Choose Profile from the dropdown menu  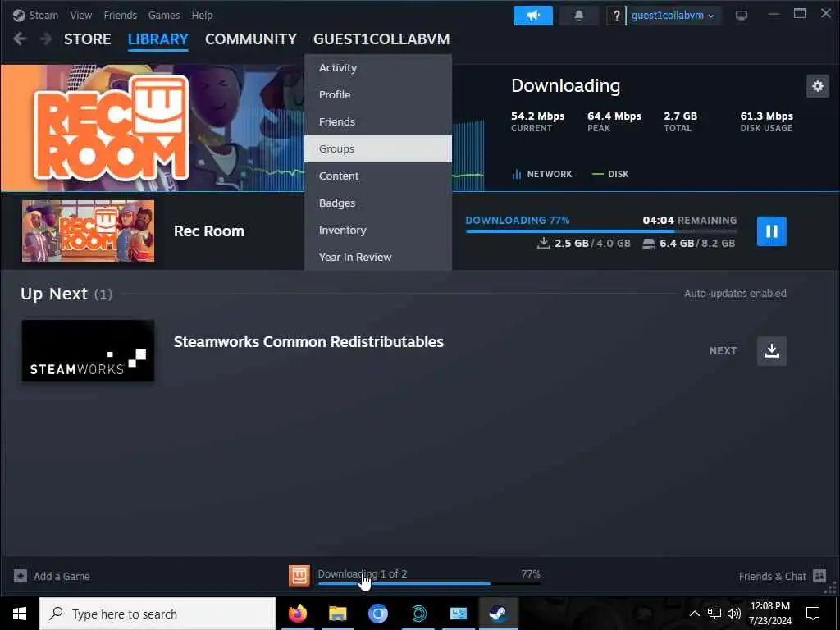[x=378, y=95]
